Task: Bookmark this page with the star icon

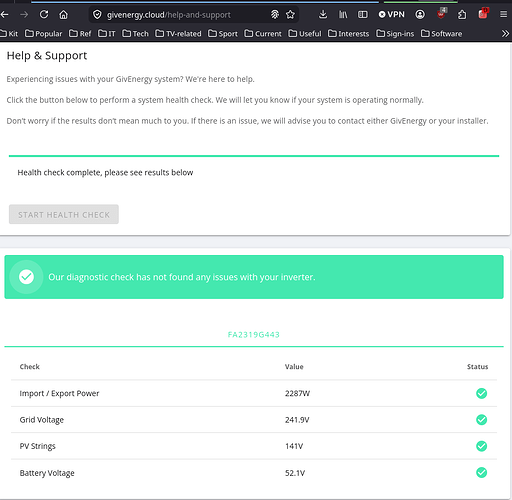Action: click(290, 14)
